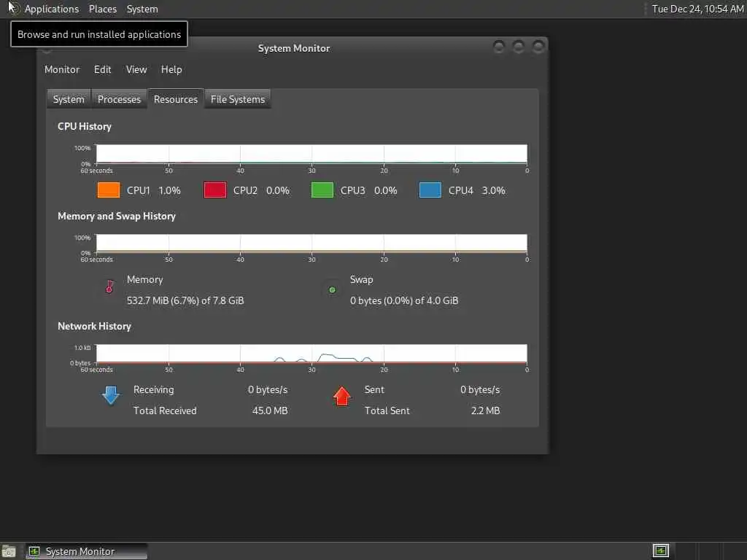Click the clock showing Tue Dec 24

pyautogui.click(x=697, y=9)
